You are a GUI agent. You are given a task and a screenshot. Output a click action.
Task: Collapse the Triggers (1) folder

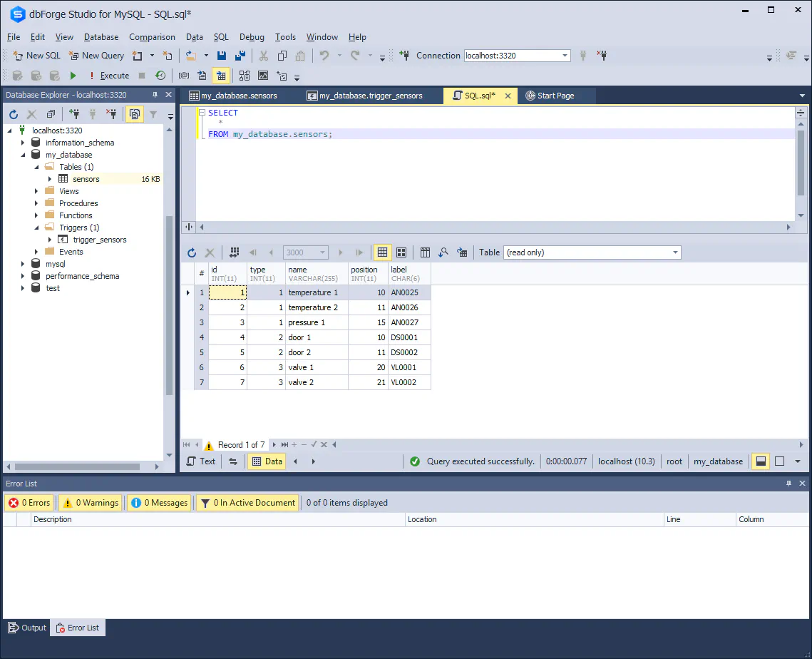(x=36, y=228)
